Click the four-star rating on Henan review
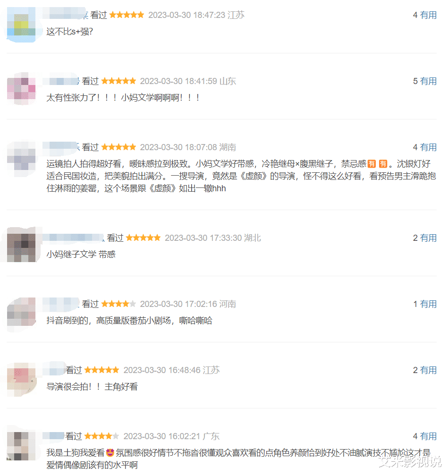This screenshot has width=448, height=476. point(118,304)
